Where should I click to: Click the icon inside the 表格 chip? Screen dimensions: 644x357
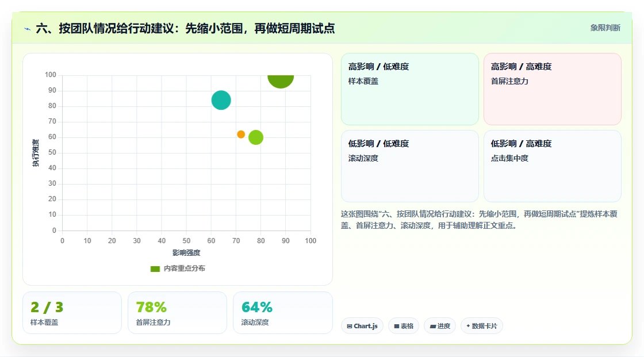(397, 326)
